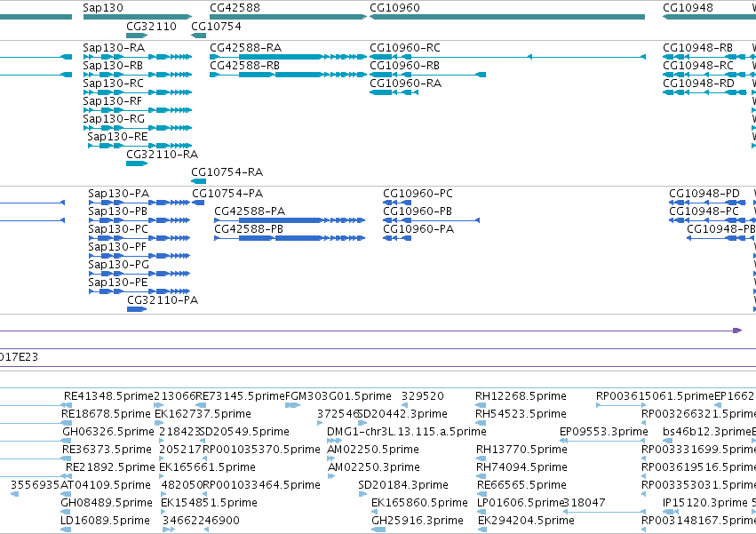The width and height of the screenshot is (756, 534).
Task: Click EST SD20184.3prime
Action: coord(403,485)
